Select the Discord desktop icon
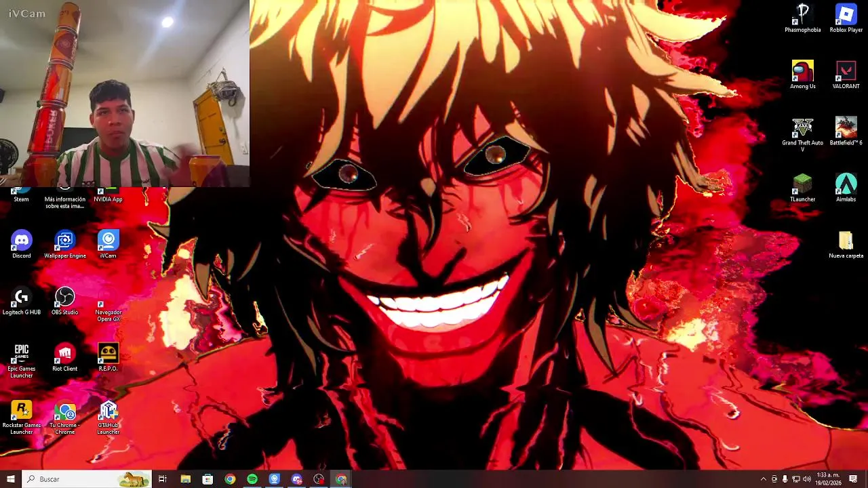Image resolution: width=868 pixels, height=488 pixels. pyautogui.click(x=21, y=245)
